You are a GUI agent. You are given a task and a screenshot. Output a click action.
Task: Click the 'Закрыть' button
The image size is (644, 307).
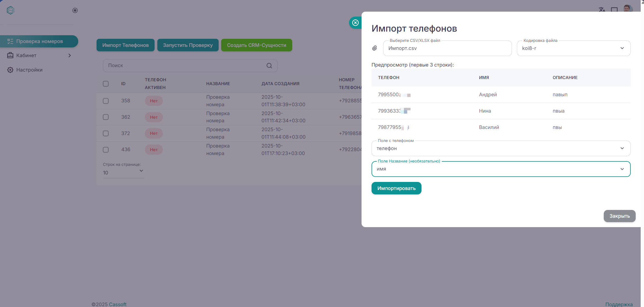click(619, 216)
